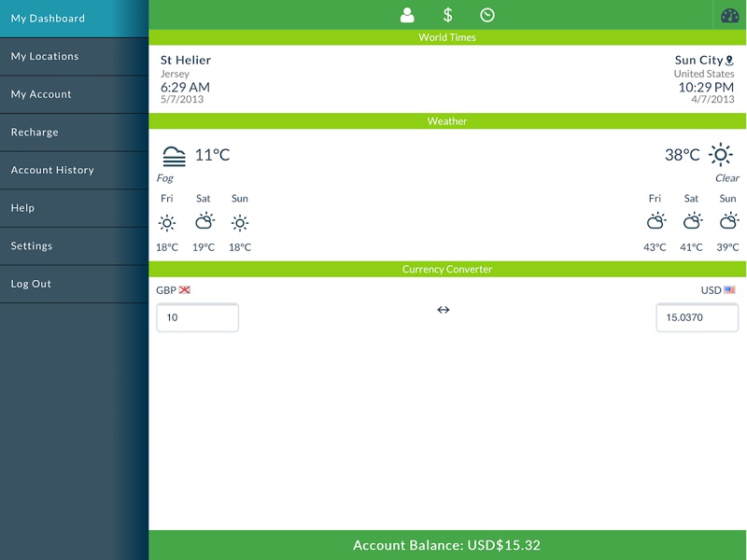Tap the Jersey country label
Viewport: 747px width, 560px height.
(175, 75)
